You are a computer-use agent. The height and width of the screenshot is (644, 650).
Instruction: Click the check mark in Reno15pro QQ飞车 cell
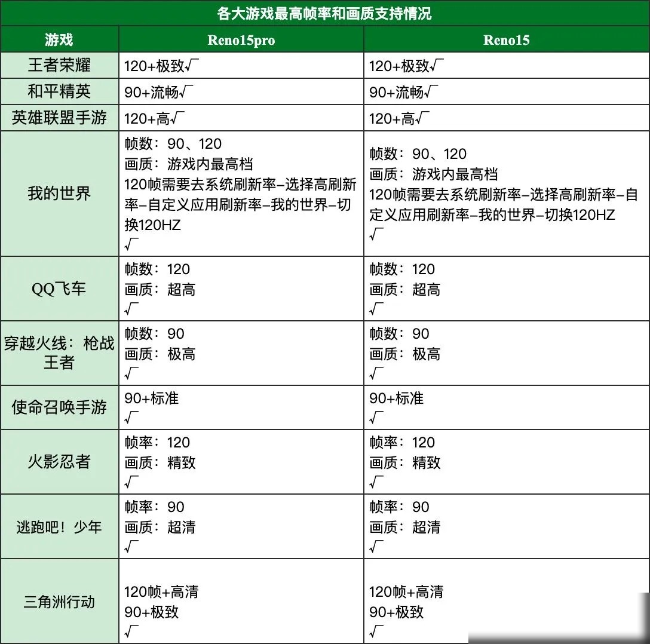coord(131,309)
